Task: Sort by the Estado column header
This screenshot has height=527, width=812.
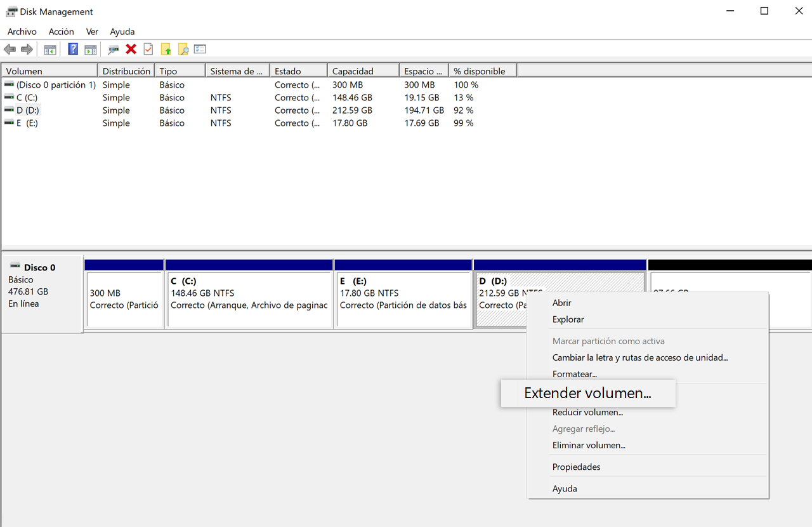Action: 299,71
